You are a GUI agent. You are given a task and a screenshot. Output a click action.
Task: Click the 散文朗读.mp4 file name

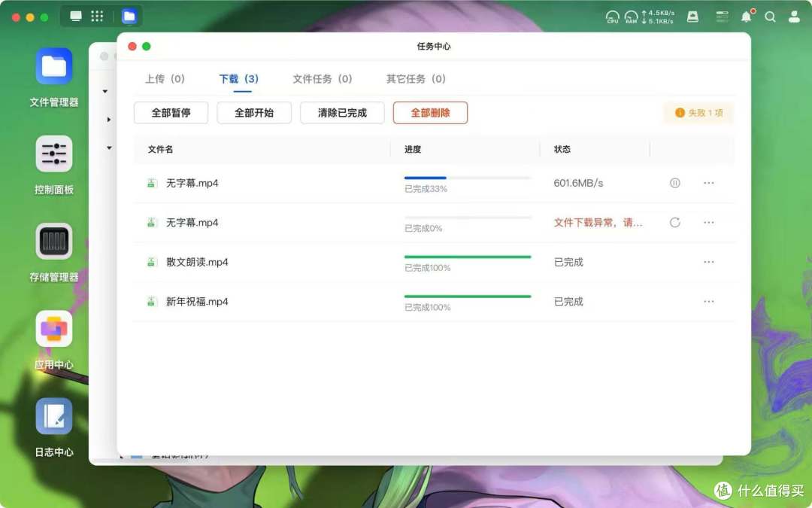coord(197,262)
